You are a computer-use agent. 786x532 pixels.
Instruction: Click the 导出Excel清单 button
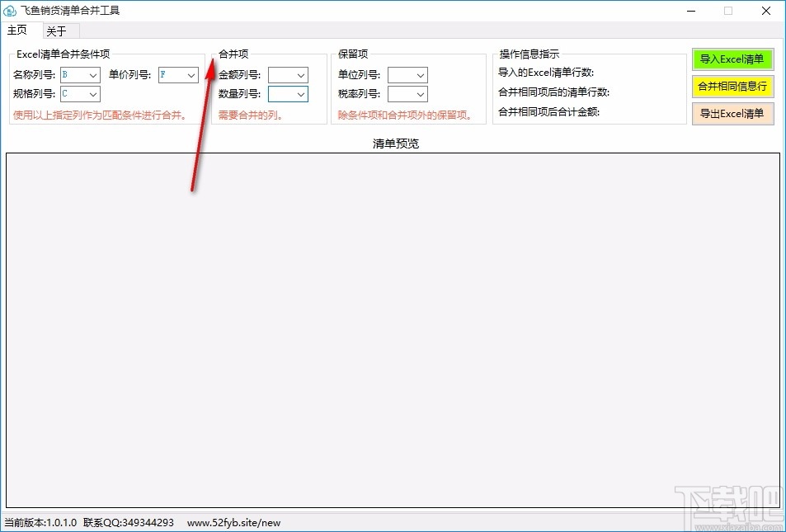tap(732, 114)
